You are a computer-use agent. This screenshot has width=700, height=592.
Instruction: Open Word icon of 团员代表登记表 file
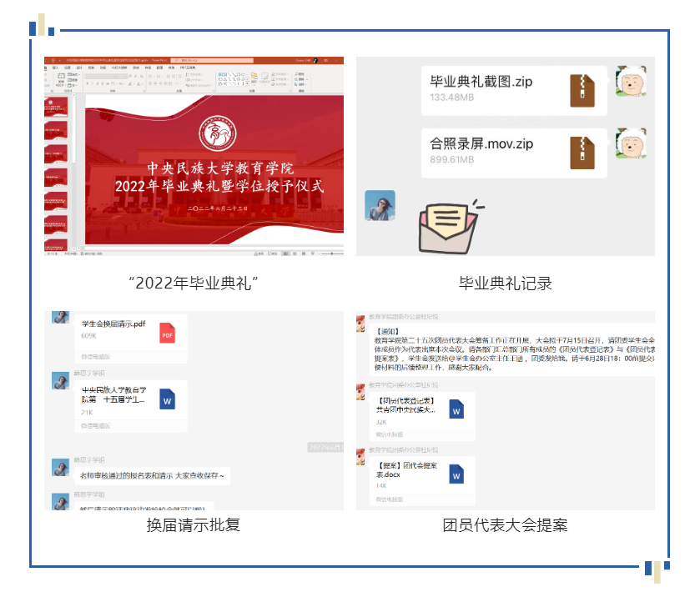pos(456,409)
